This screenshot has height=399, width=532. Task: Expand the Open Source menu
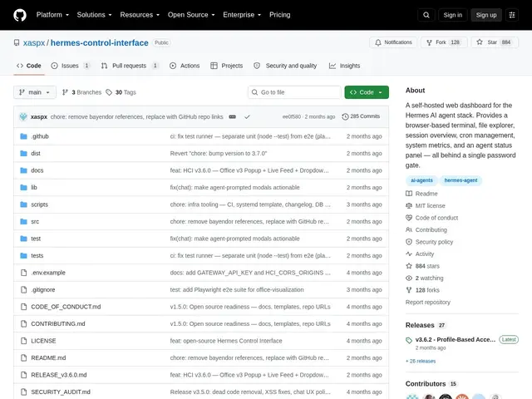pyautogui.click(x=191, y=15)
